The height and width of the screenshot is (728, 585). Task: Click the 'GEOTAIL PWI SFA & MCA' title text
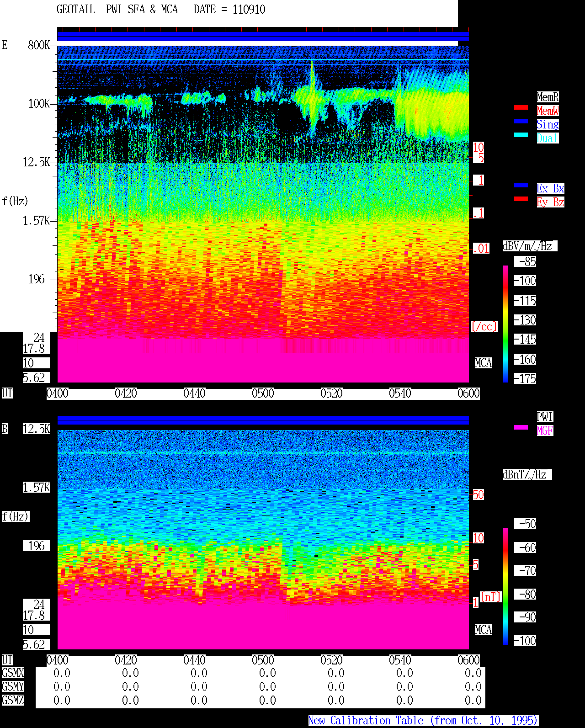[x=117, y=10]
